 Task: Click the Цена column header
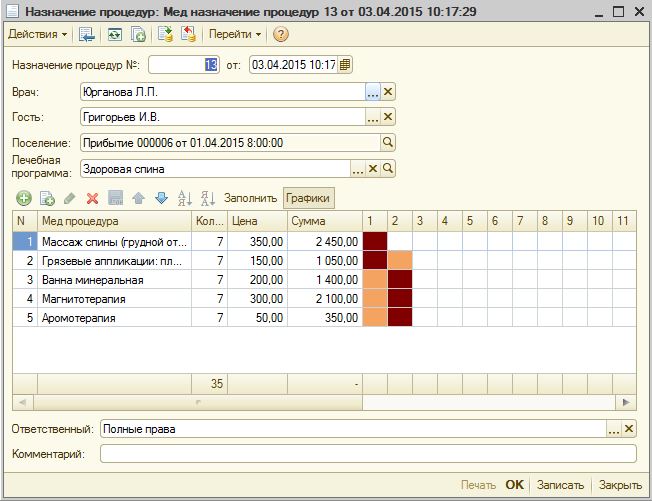coord(257,221)
